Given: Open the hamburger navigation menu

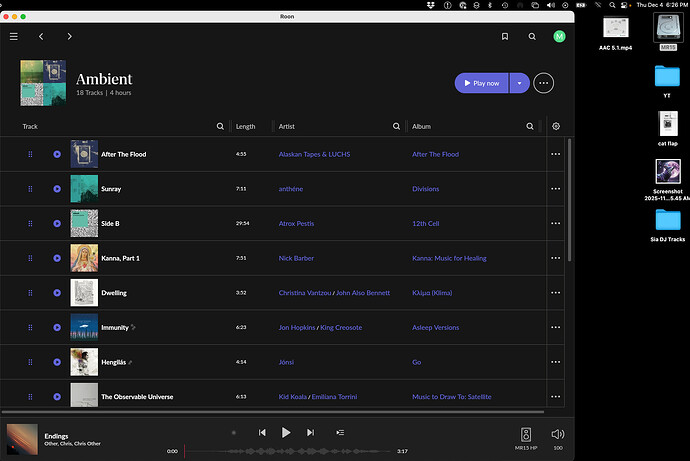Looking at the screenshot, I should coord(14,36).
